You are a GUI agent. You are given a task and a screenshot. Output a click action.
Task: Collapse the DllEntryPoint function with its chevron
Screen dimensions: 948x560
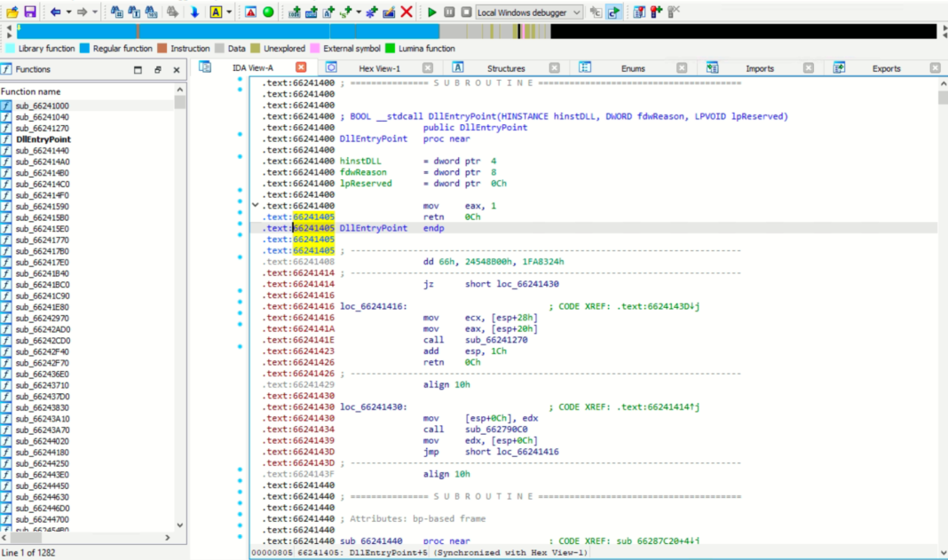point(256,205)
